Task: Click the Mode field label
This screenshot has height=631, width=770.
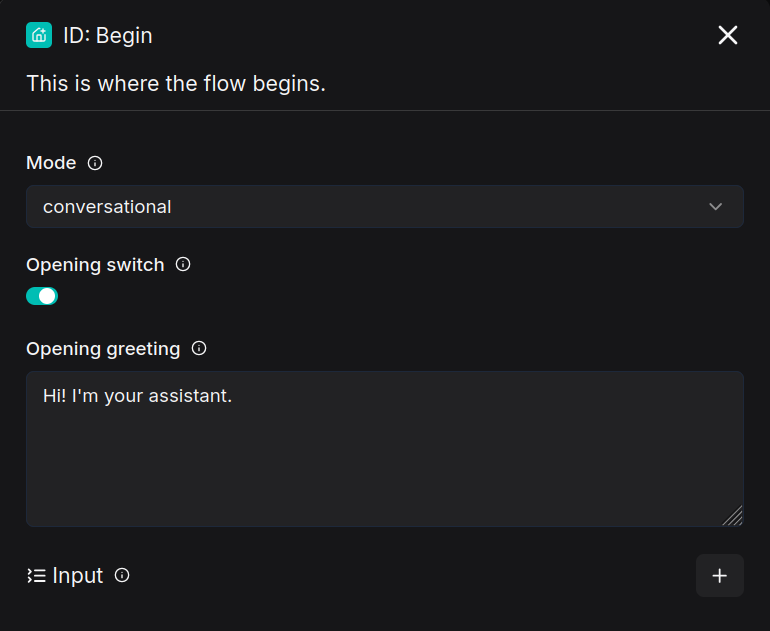Action: click(51, 163)
